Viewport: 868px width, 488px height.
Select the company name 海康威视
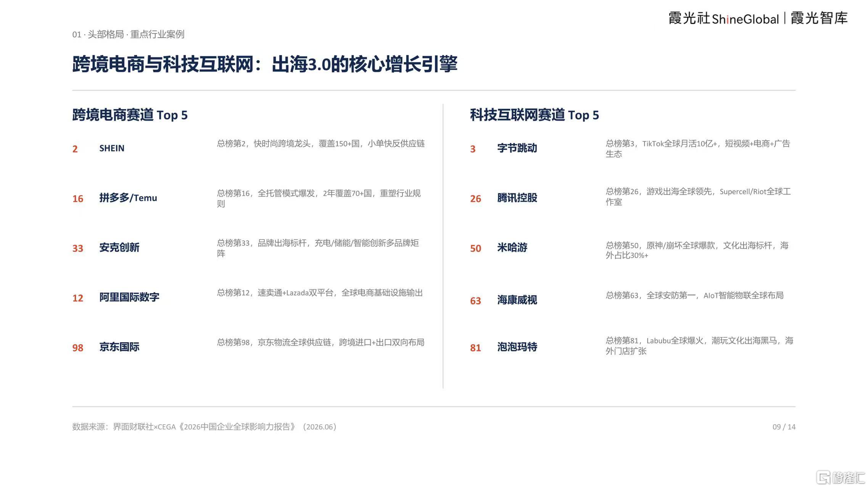coord(517,300)
